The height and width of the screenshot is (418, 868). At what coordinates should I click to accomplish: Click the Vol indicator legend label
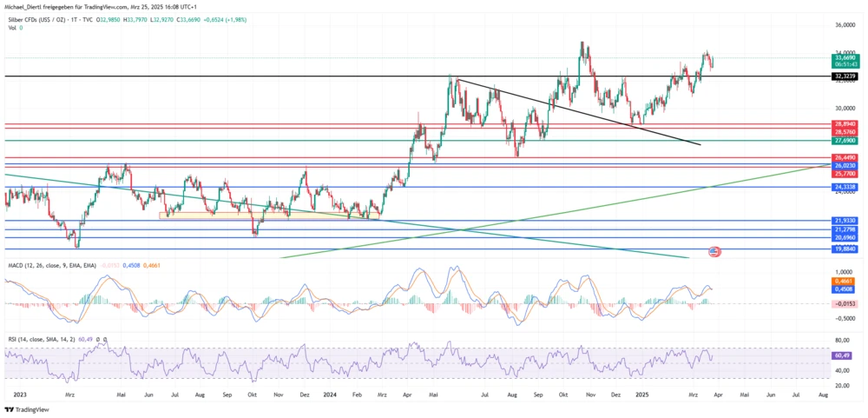click(x=12, y=28)
